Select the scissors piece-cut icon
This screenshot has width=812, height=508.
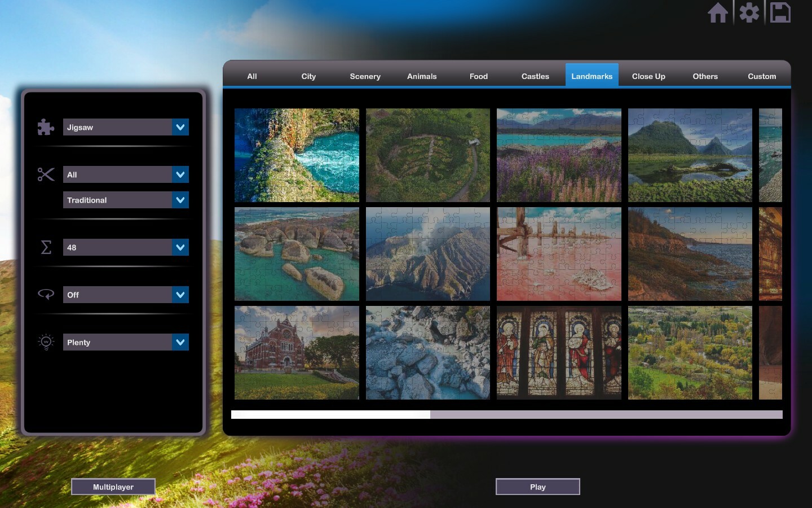(x=46, y=175)
